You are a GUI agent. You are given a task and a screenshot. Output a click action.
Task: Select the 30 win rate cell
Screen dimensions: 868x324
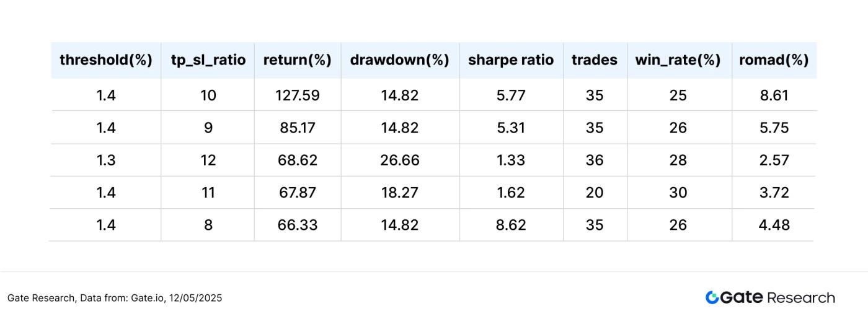(678, 193)
